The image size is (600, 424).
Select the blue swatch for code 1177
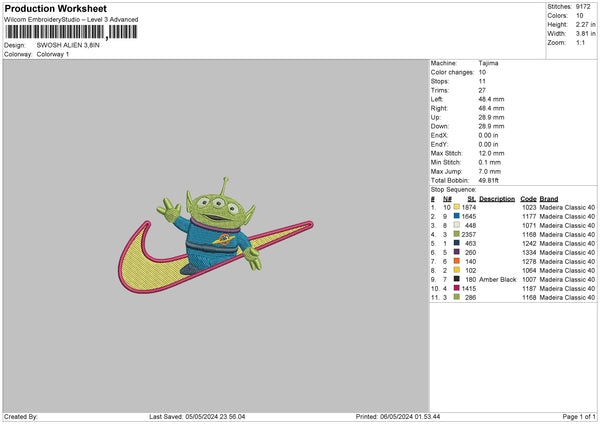[457, 216]
